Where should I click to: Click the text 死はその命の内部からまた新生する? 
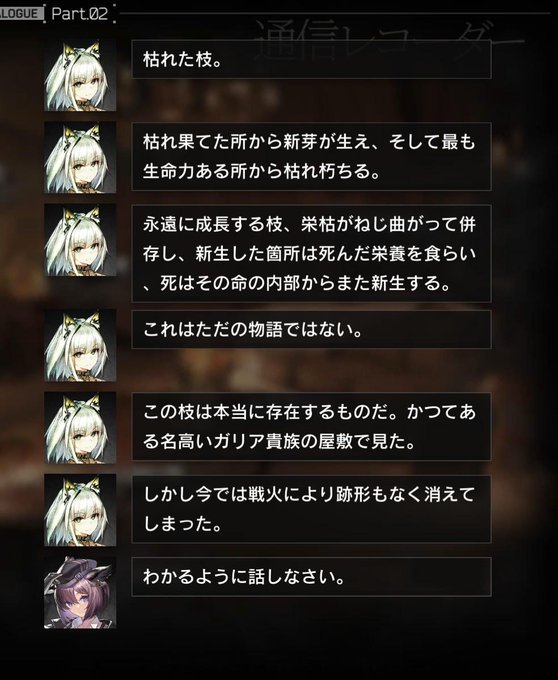click(306, 284)
